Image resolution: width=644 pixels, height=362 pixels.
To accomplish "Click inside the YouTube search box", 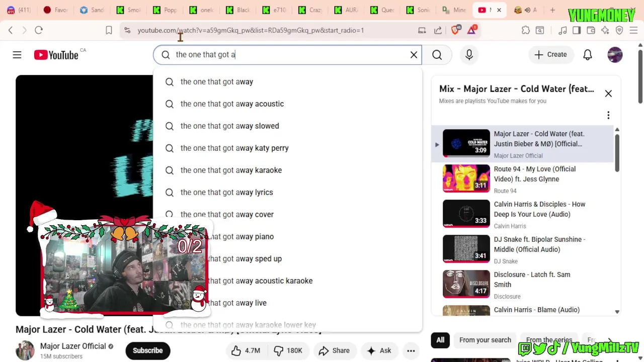I will (287, 55).
